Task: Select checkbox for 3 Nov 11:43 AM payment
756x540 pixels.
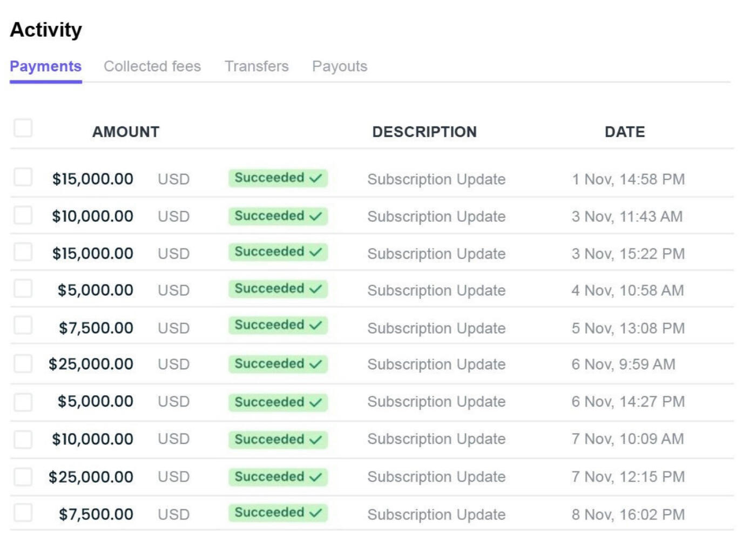Action: tap(23, 214)
